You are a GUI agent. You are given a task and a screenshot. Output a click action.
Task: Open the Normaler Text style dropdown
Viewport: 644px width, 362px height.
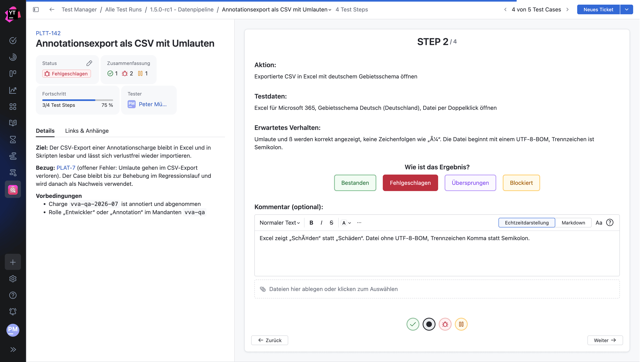coord(280,223)
